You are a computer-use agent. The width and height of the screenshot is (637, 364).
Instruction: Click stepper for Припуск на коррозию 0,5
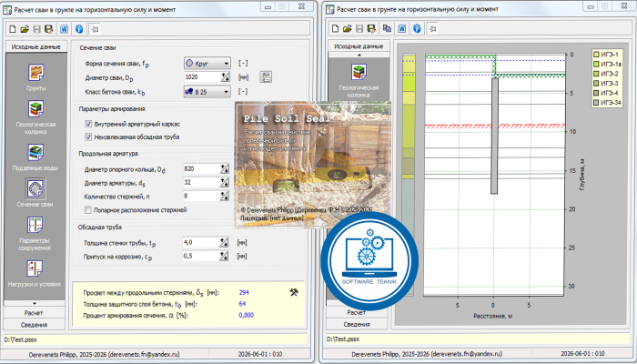(224, 257)
